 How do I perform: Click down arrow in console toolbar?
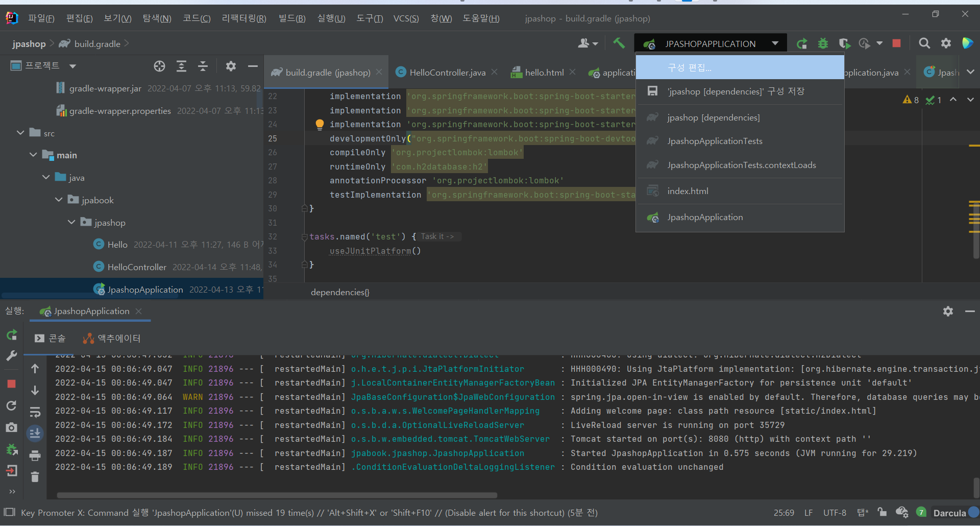click(x=35, y=390)
